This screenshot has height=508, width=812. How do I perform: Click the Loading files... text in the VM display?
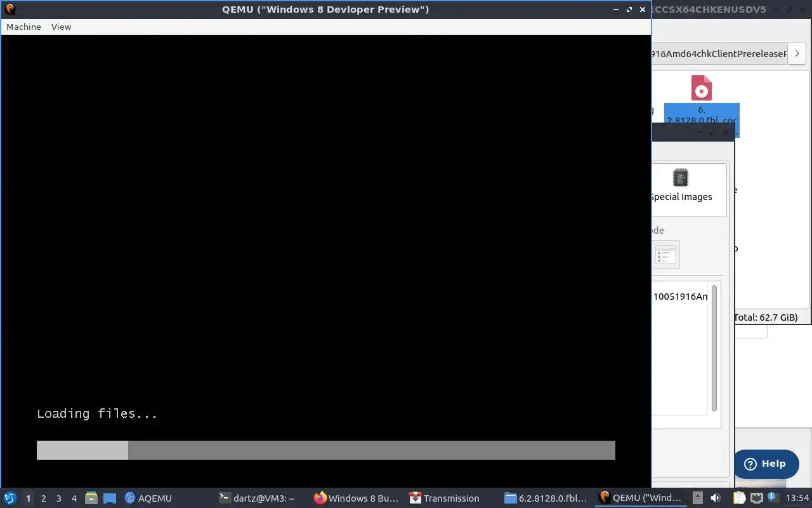97,413
